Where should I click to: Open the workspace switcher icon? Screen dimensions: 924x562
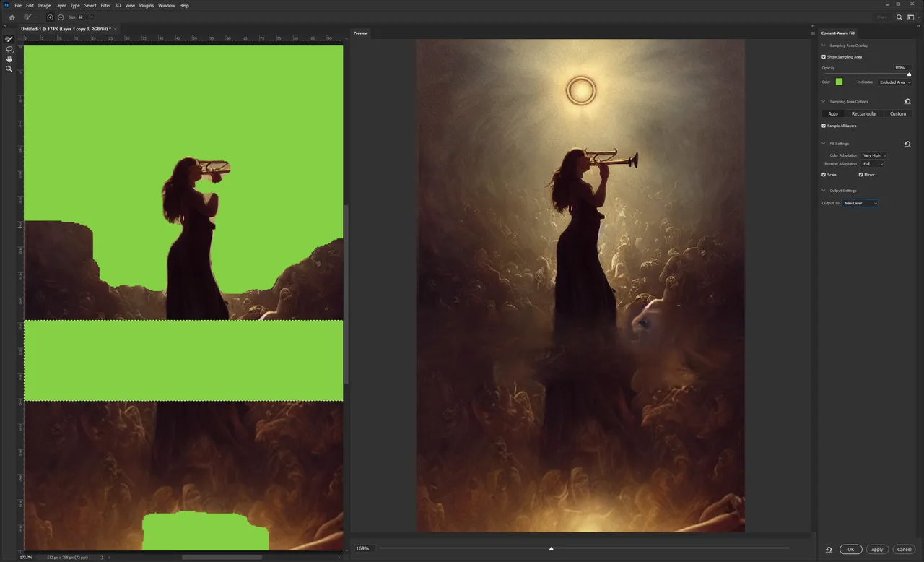tap(910, 17)
